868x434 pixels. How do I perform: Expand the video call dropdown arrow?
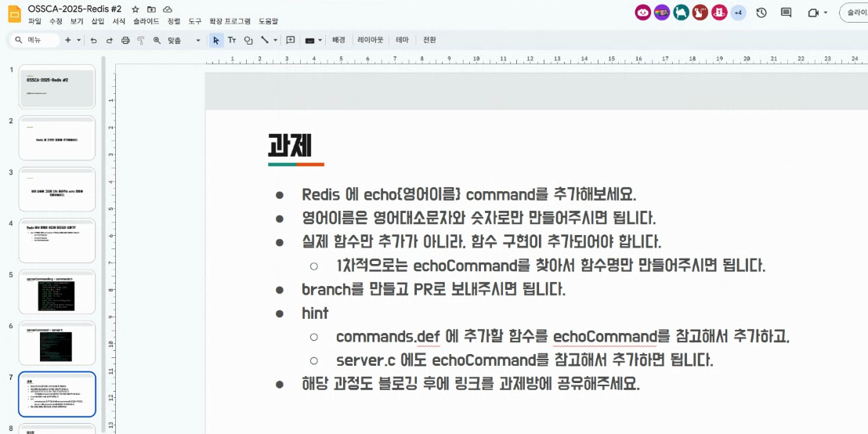(826, 13)
